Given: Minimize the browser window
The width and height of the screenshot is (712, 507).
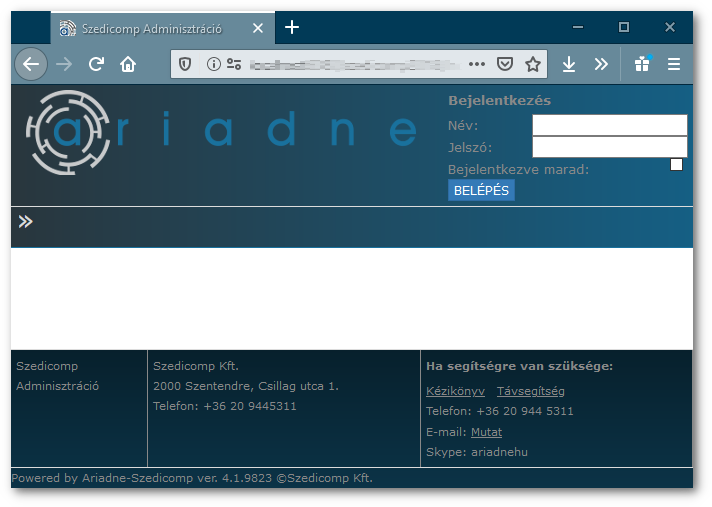Looking at the screenshot, I should pyautogui.click(x=578, y=27).
